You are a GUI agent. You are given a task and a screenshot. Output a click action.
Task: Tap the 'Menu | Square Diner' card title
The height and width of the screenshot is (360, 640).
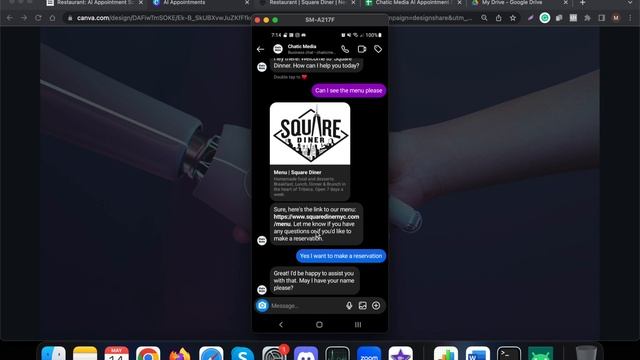coord(297,172)
